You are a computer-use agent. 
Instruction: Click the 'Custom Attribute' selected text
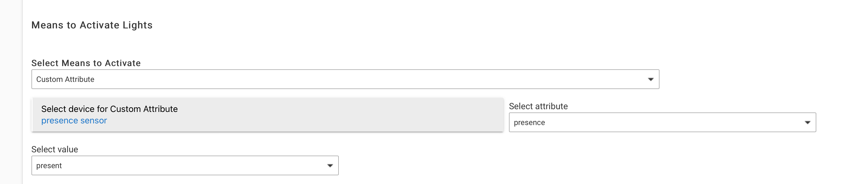[65, 79]
